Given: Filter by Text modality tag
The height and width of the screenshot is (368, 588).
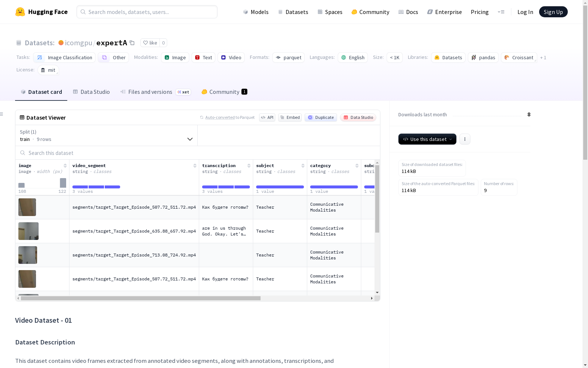Looking at the screenshot, I should coord(203,57).
